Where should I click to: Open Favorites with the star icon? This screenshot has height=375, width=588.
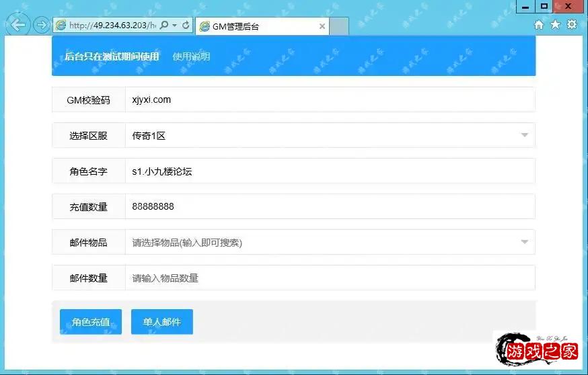tap(556, 25)
